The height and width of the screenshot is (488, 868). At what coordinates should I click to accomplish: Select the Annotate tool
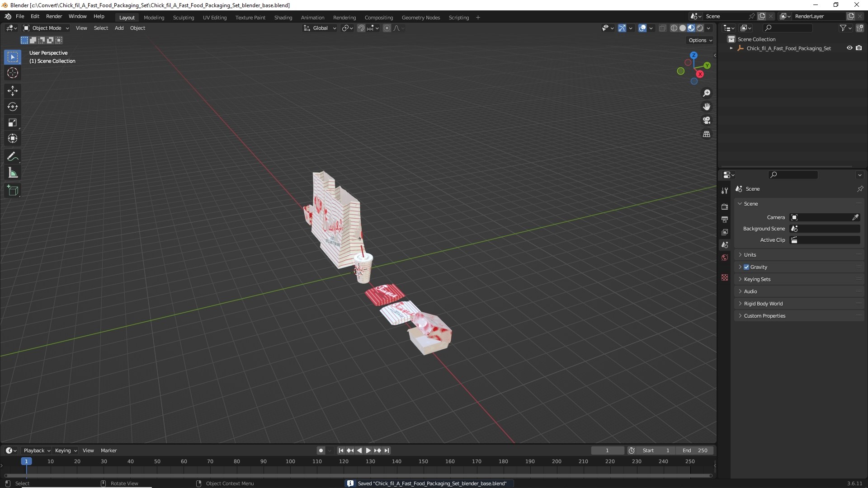coord(13,156)
